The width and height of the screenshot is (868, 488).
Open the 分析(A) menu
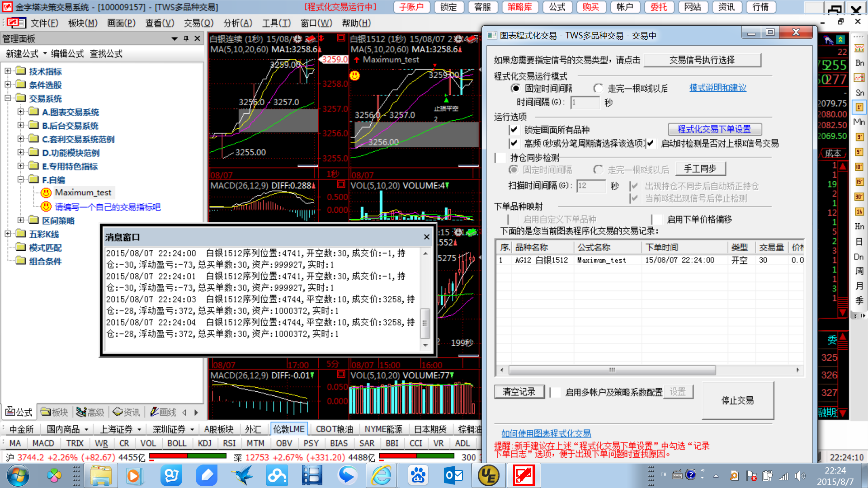[238, 23]
